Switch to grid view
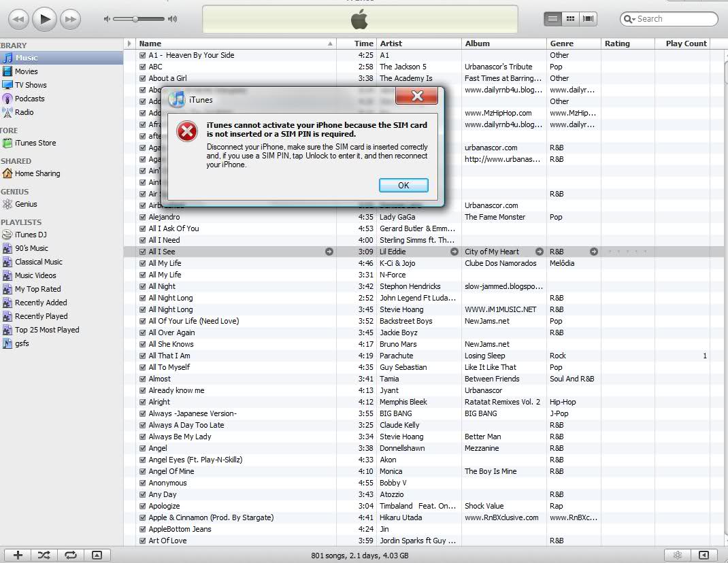The width and height of the screenshot is (728, 563). tap(570, 18)
